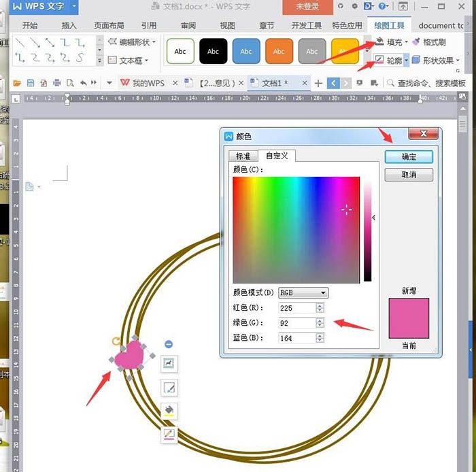Select the S-shaped curve connector

pyautogui.click(x=80, y=57)
